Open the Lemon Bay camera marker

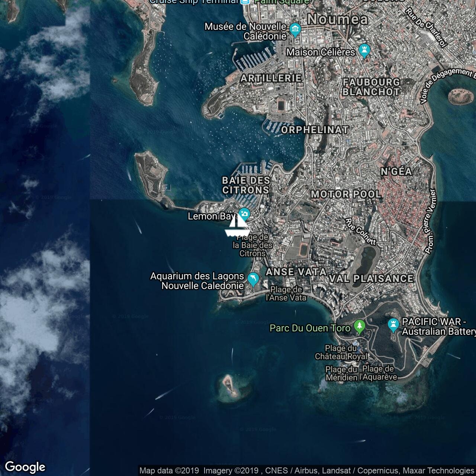[x=244, y=214]
